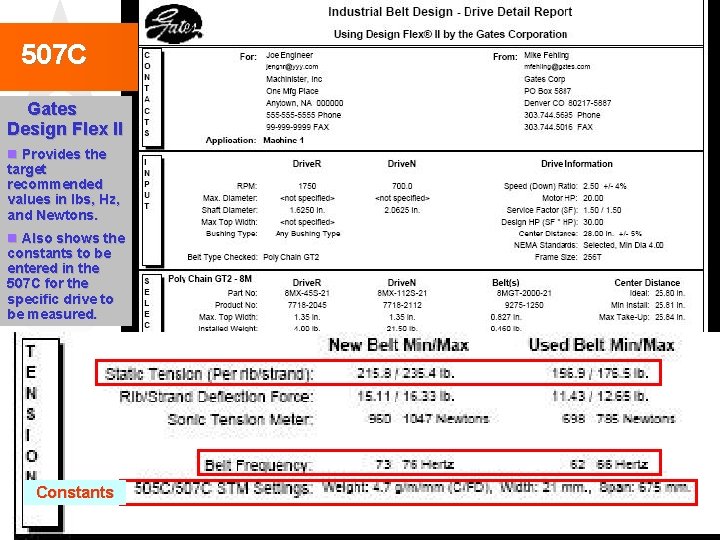Viewport: 720px width, 540px height.
Task: Click the STM setting "Width: 21 mm."
Action: 546,488
